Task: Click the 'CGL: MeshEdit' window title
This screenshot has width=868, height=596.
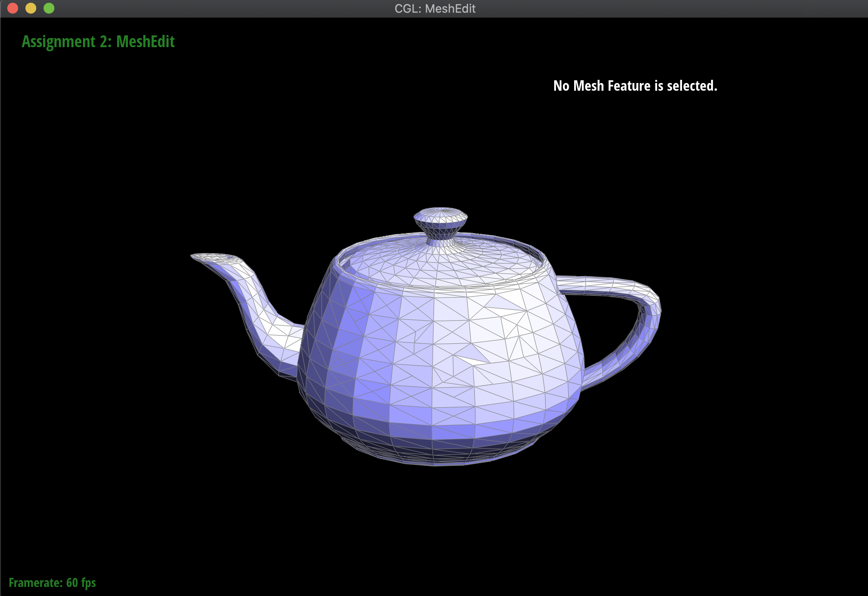Action: [x=435, y=9]
